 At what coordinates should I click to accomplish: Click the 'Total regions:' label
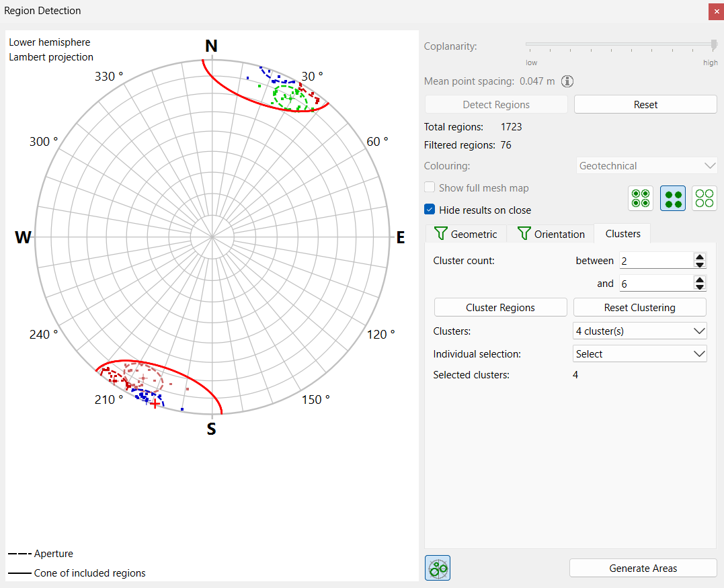[453, 127]
